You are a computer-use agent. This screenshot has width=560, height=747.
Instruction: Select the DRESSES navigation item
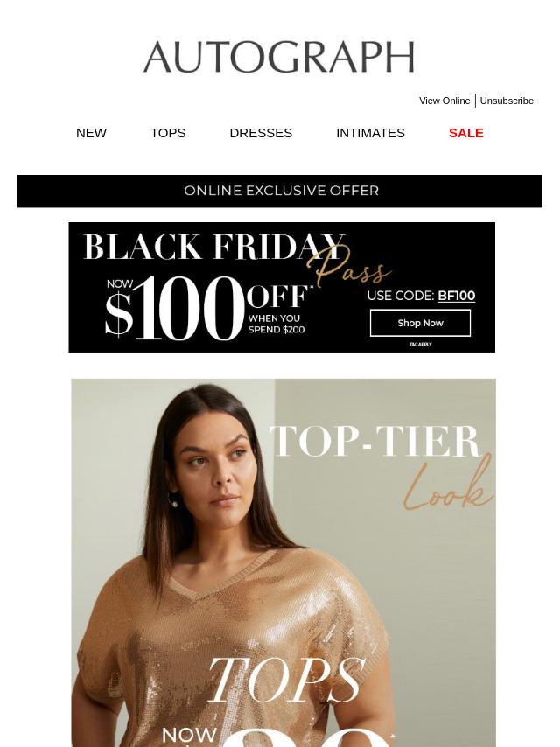coord(261,133)
